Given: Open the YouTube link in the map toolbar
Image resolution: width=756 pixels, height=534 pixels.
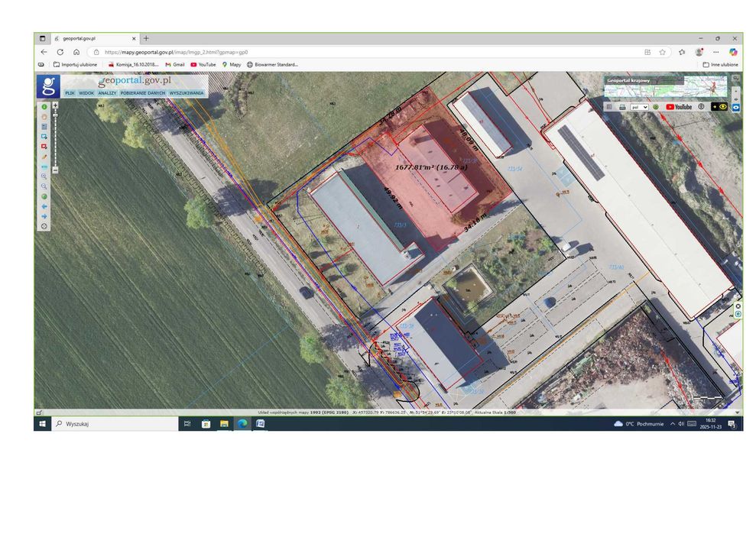Looking at the screenshot, I should [679, 107].
